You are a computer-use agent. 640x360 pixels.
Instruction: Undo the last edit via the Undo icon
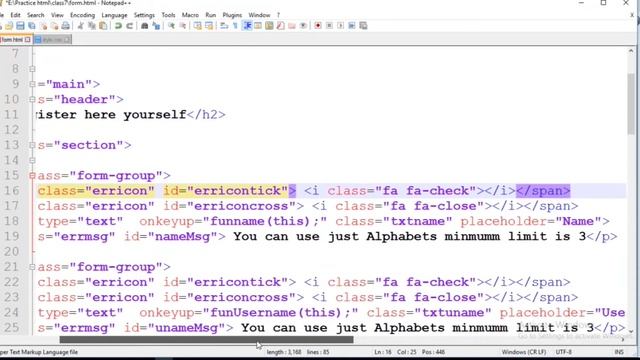click(118, 26)
